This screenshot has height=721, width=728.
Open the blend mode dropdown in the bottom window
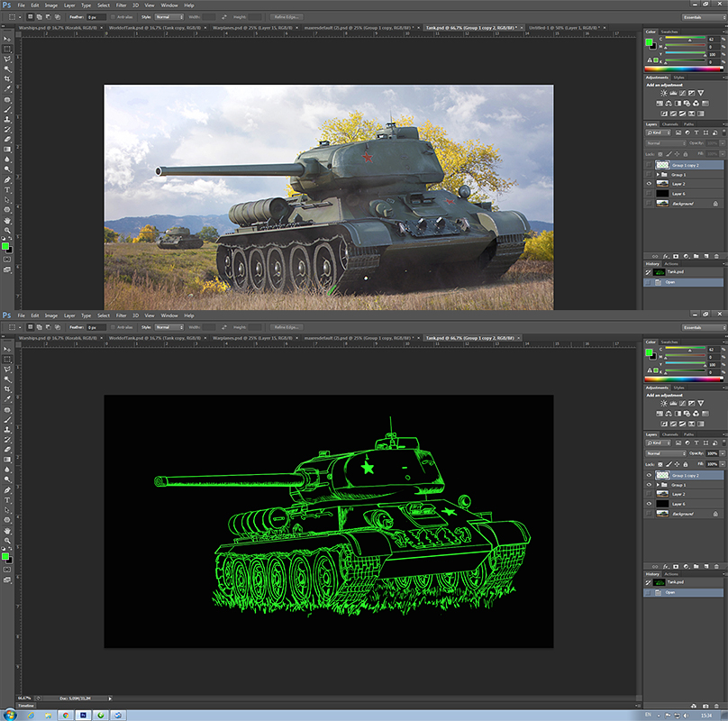665,453
